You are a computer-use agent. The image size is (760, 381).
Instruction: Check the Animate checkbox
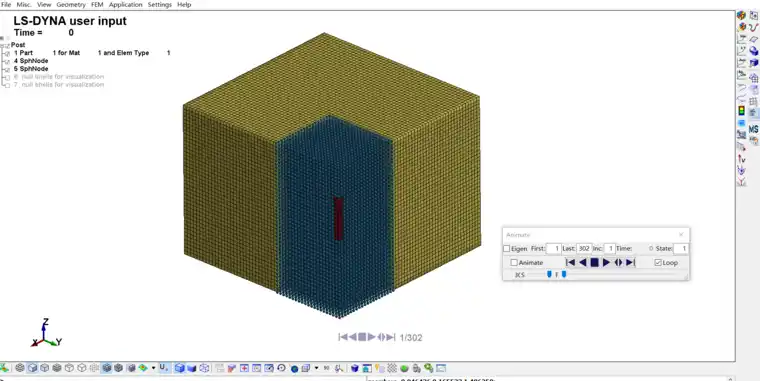pos(514,263)
